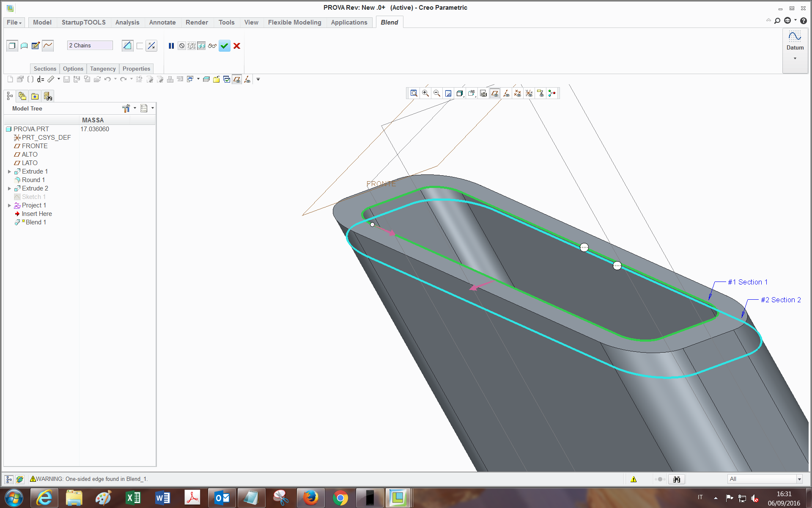Screen dimensions: 812x508
Task: Toggle annotation display in graphics toolbar
Action: point(540,93)
